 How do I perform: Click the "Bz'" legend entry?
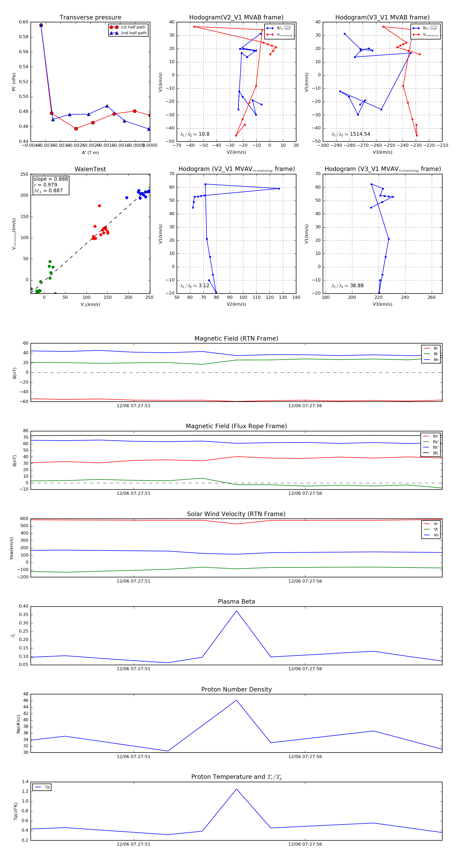tap(431, 447)
